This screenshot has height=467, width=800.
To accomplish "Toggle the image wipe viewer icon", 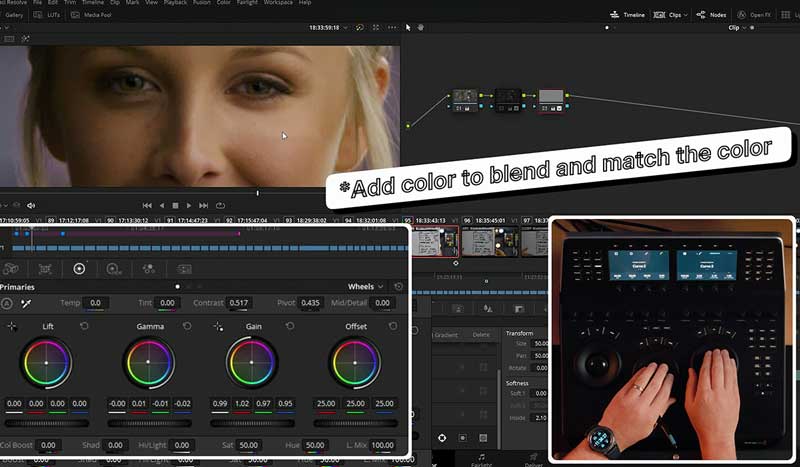I will 9,39.
